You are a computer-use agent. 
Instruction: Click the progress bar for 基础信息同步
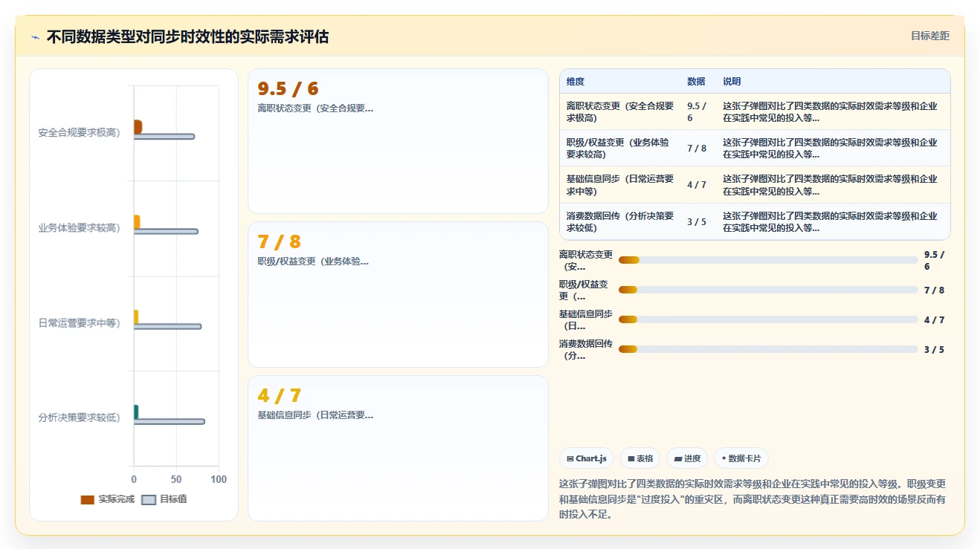click(x=768, y=319)
